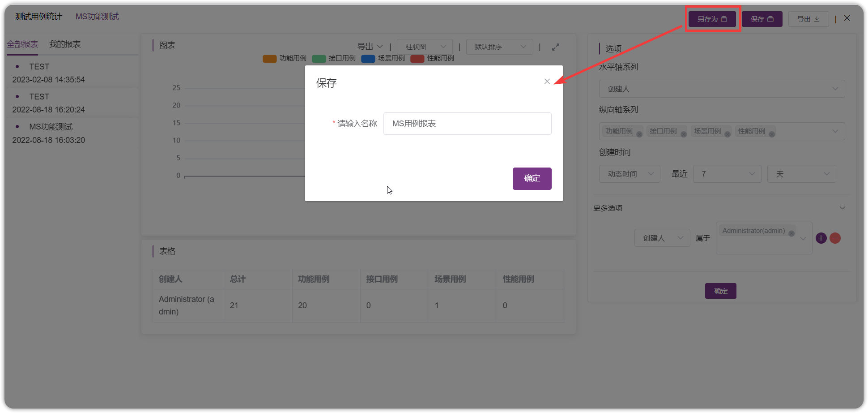Toggle the 接口用例 green legend swatch
The height and width of the screenshot is (413, 868).
319,59
